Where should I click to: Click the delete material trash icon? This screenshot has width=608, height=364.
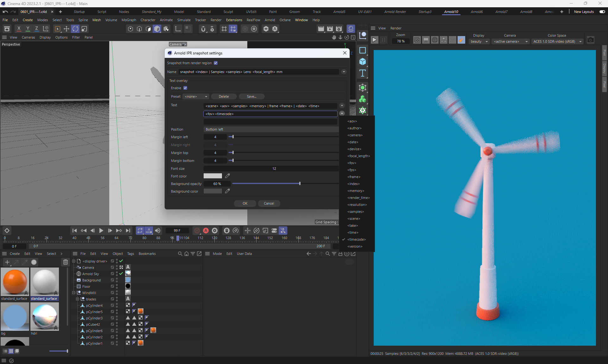(x=65, y=262)
